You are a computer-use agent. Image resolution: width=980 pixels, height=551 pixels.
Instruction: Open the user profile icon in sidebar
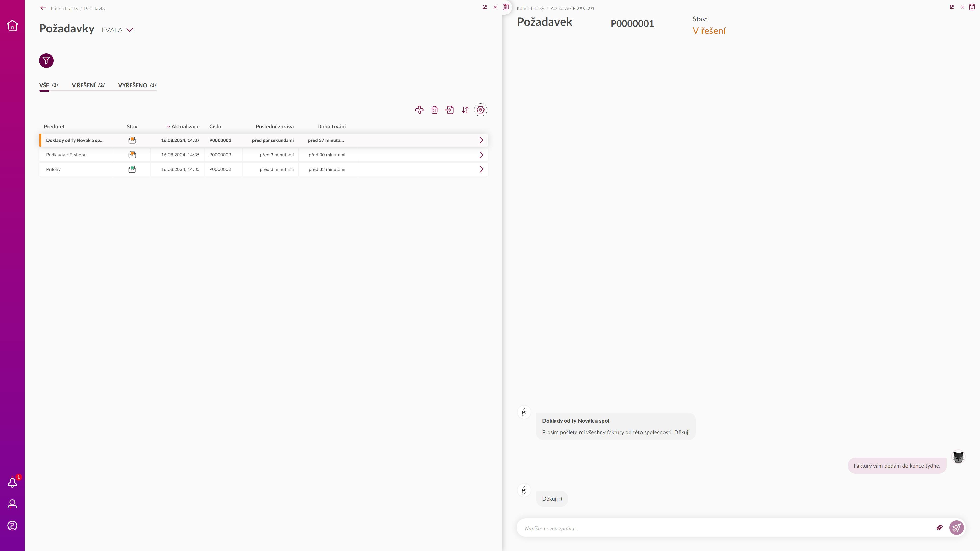click(x=12, y=504)
